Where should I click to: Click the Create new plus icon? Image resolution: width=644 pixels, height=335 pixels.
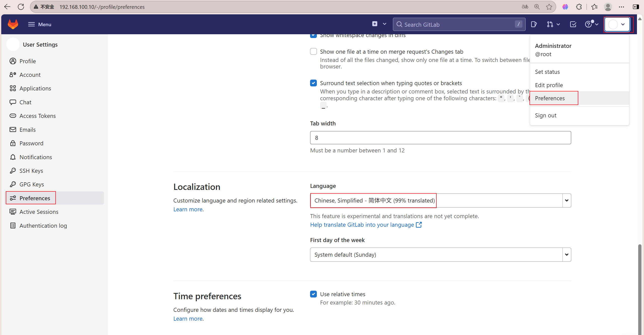375,24
